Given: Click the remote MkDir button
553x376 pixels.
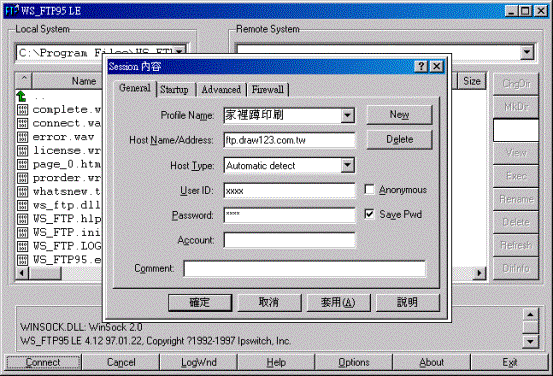Looking at the screenshot, I should click(x=516, y=107).
